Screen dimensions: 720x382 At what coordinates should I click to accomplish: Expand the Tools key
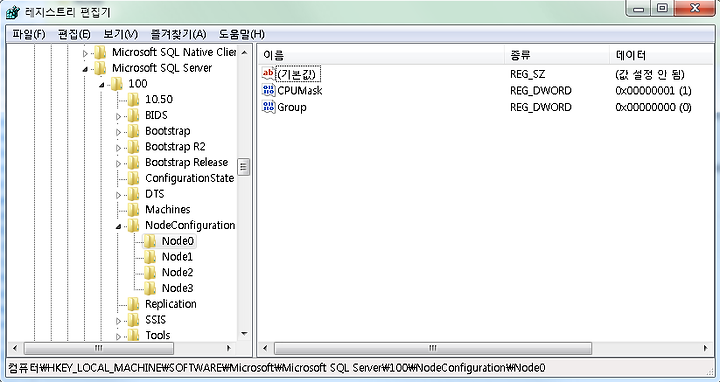118,337
